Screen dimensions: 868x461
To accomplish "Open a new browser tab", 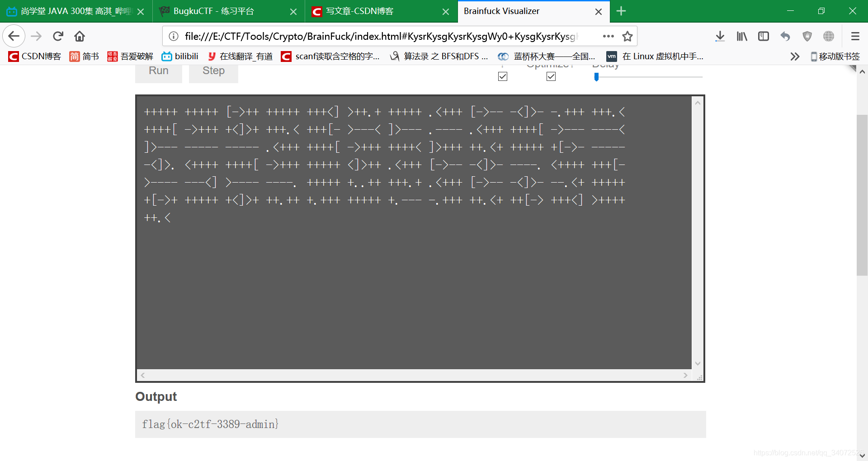I will tap(621, 11).
